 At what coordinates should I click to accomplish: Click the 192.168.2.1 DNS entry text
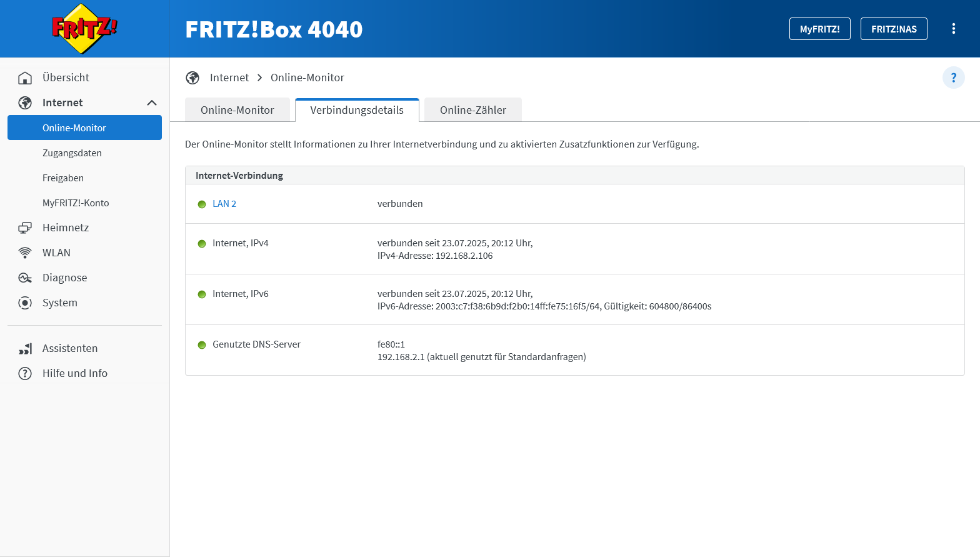pyautogui.click(x=482, y=357)
